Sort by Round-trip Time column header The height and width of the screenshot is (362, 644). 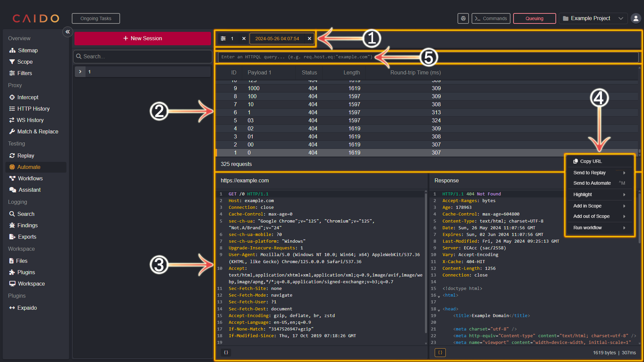click(x=415, y=72)
